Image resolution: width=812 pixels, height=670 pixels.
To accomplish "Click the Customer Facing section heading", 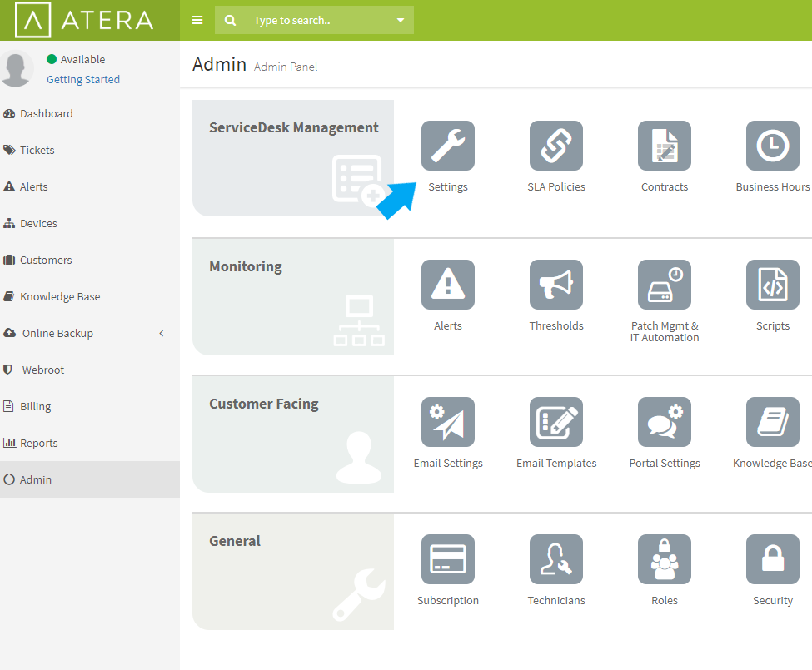I will pos(264,404).
